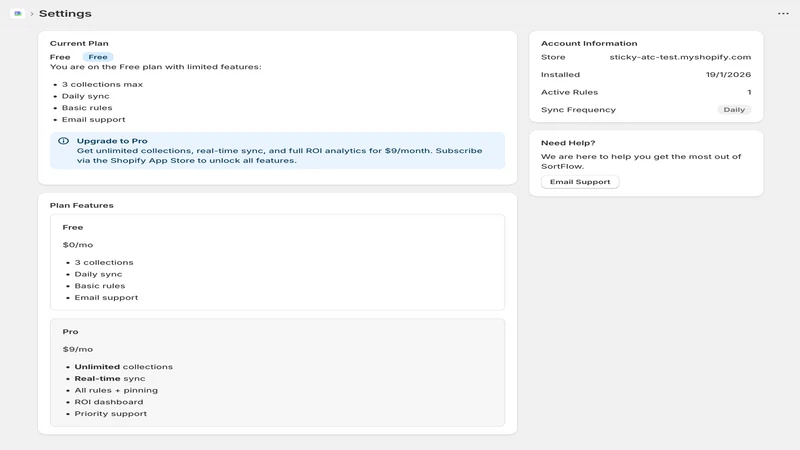Click the breadcrumb chevron before Settings
This screenshot has width=800, height=450.
[x=32, y=14]
